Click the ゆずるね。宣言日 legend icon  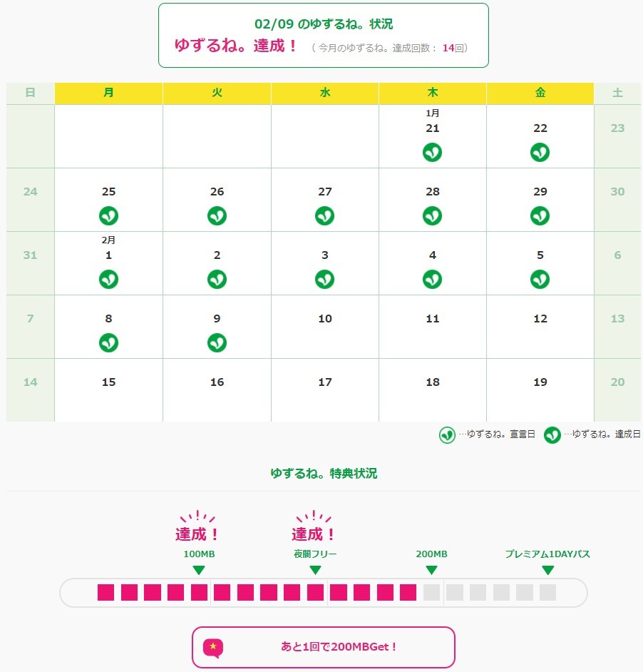tap(447, 434)
